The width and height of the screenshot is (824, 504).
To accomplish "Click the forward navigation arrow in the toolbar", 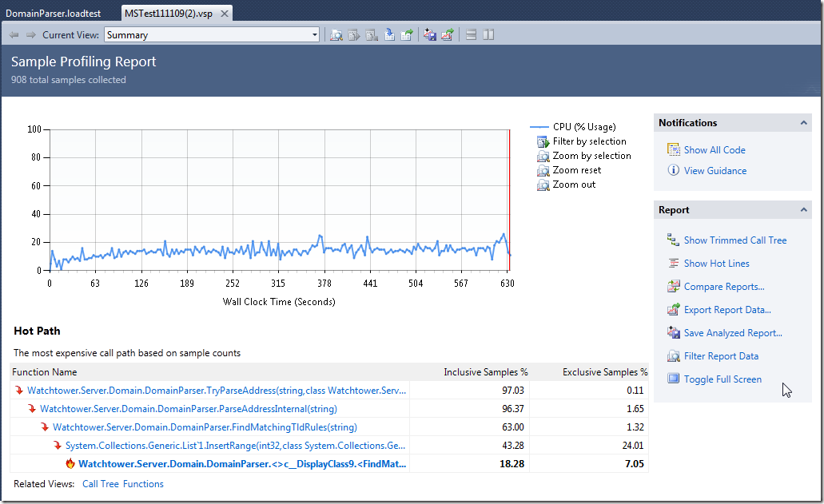I will [x=31, y=35].
